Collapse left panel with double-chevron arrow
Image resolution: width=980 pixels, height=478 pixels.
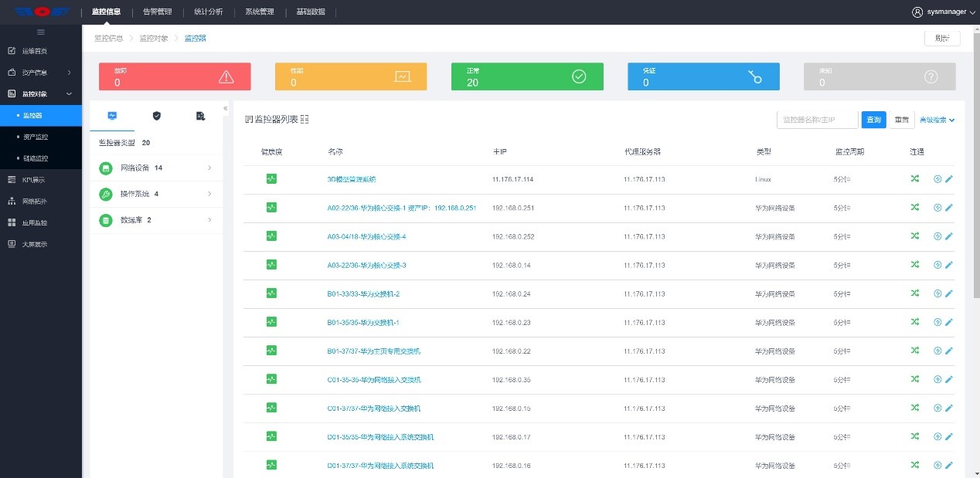point(226,108)
